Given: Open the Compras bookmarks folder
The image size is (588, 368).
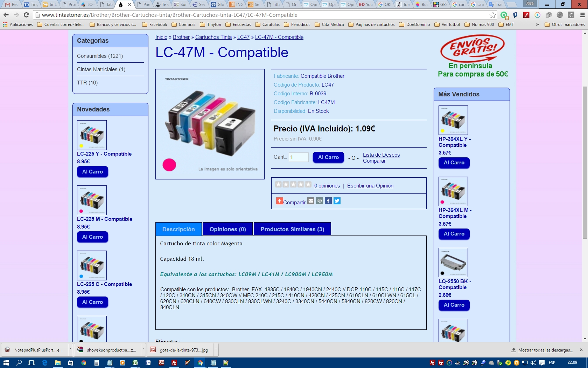Looking at the screenshot, I should (x=183, y=25).
